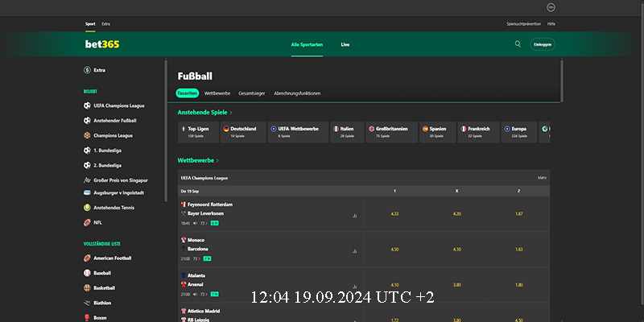Open Alle Sportarten navigation tab
The image size is (644, 322).
pyautogui.click(x=307, y=44)
